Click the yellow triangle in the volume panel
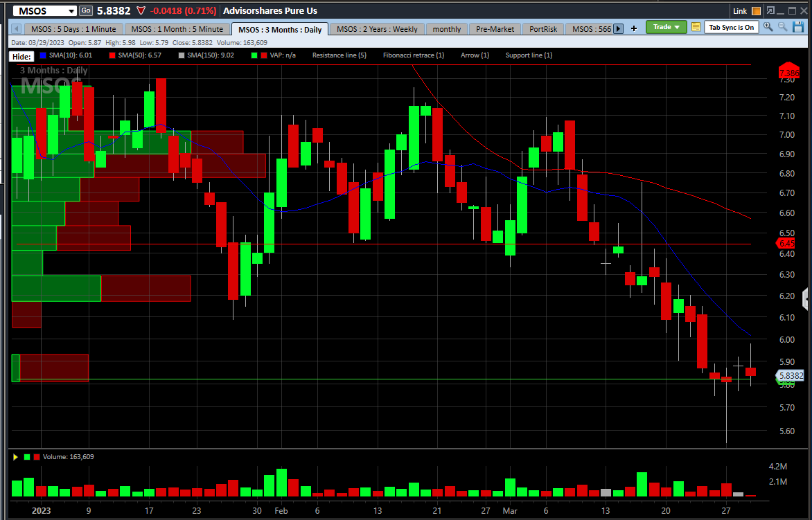The image size is (812, 520). coord(15,457)
